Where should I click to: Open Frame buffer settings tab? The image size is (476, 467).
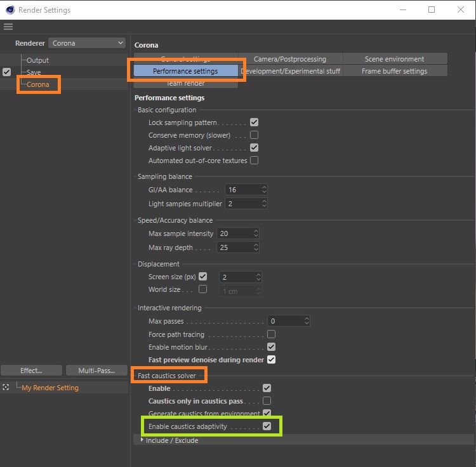(394, 71)
